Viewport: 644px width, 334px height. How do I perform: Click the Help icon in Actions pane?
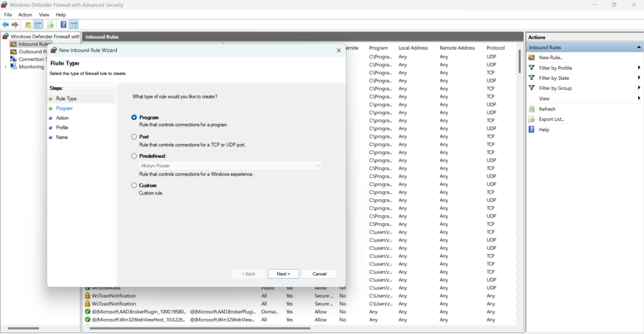(532, 130)
